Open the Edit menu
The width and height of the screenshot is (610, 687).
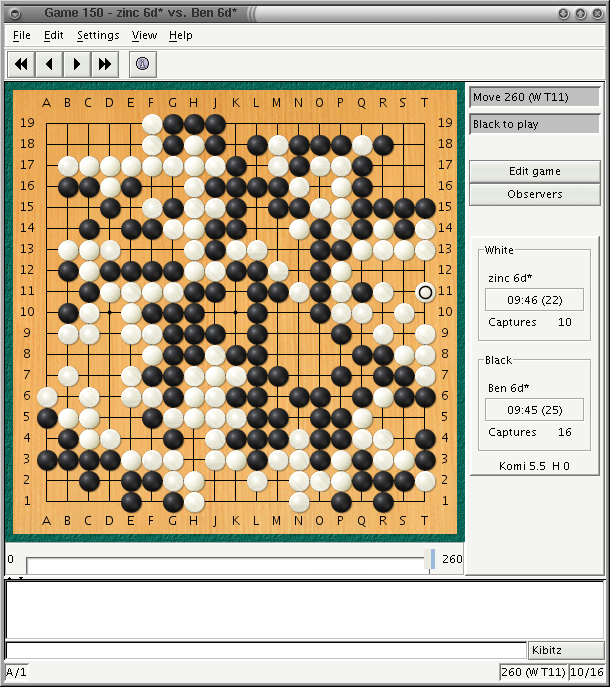[x=53, y=35]
